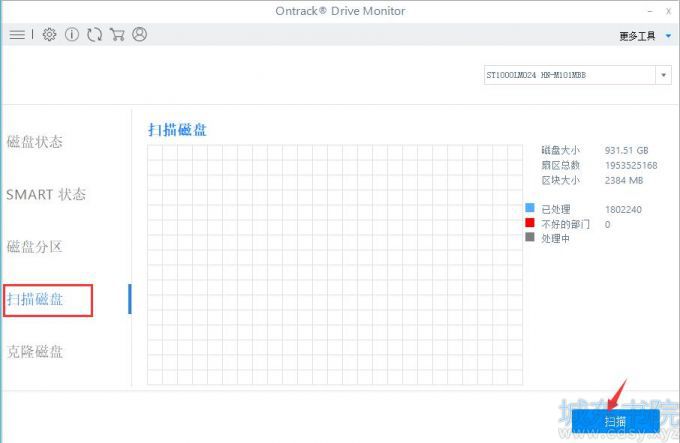Close the Ontrack Drive Monitor window
This screenshot has height=443, width=680.
(668, 12)
